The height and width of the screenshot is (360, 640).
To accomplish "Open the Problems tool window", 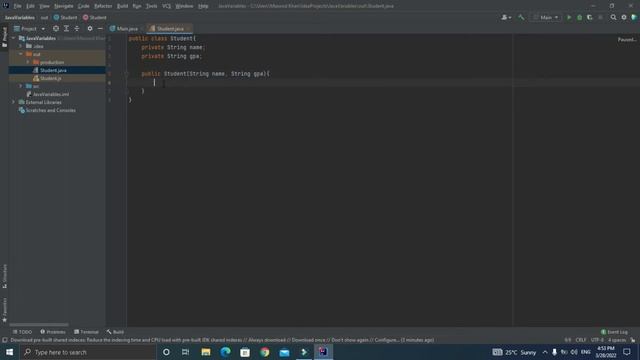I will 53,332.
